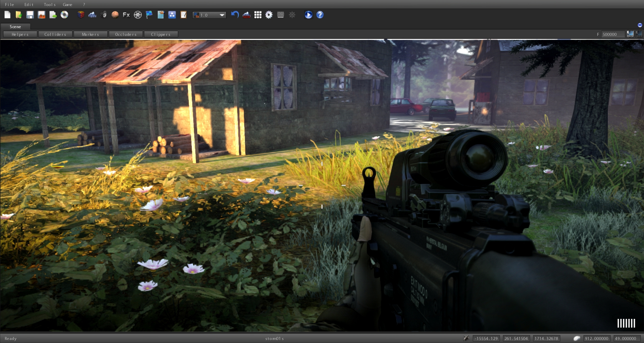This screenshot has width=644, height=343.
Task: Click the Ready status text
Action: point(10,338)
